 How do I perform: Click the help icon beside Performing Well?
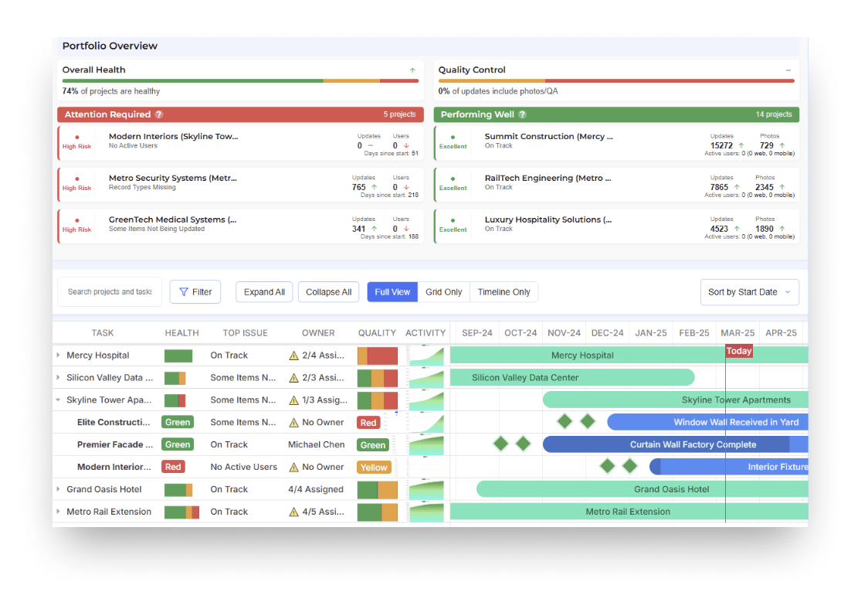tap(522, 114)
